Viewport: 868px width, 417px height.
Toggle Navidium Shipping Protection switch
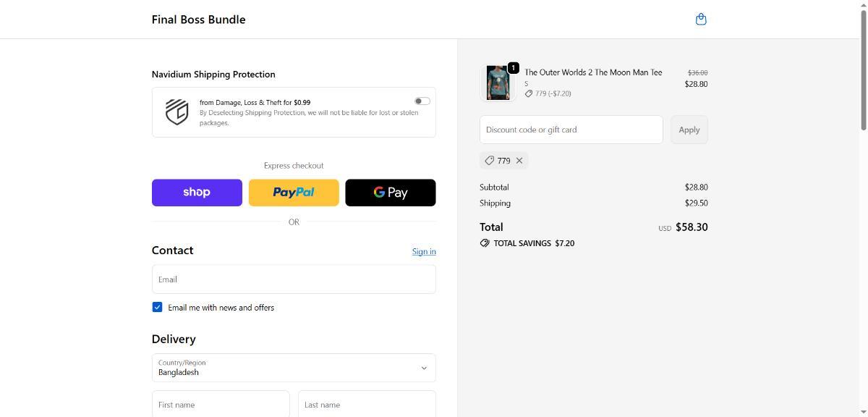tap(422, 101)
